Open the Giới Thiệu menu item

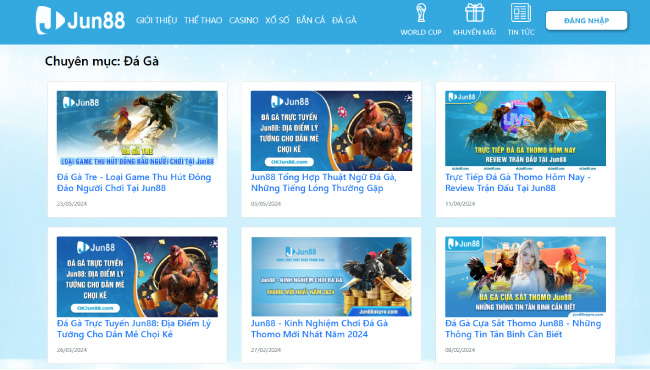[156, 20]
